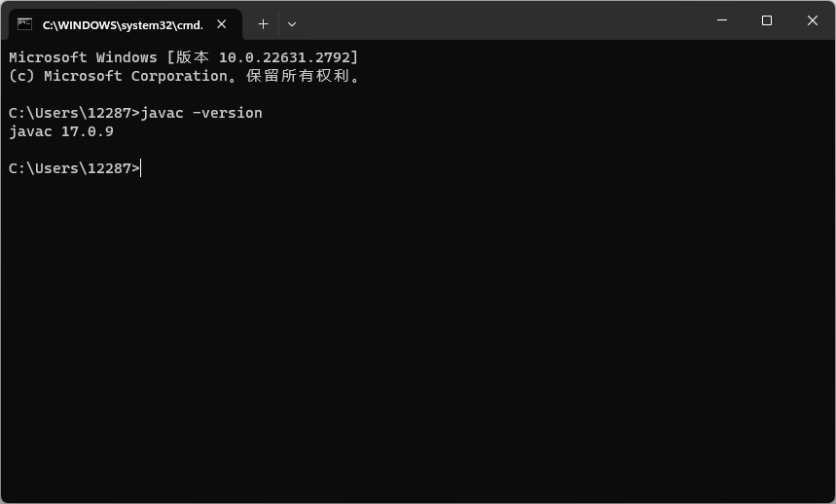The image size is (836, 504).
Task: Click the '(c) Microsoft Corporation' text
Action: [118, 76]
